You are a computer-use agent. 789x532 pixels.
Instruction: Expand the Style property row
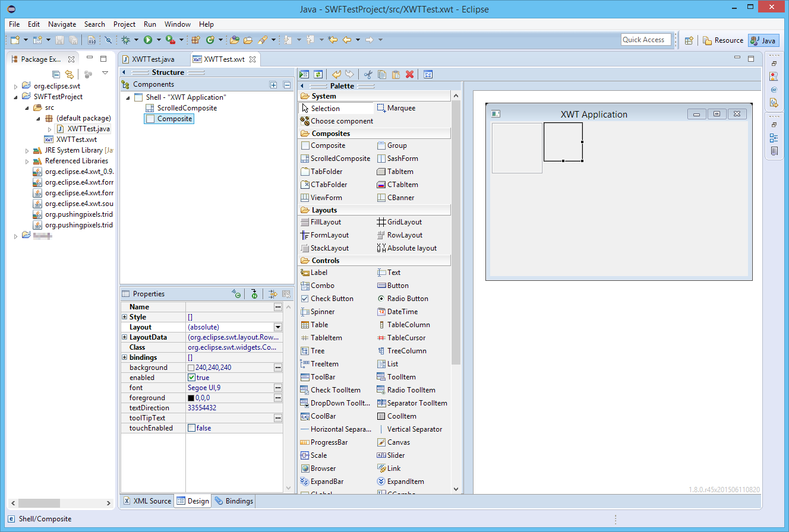tap(124, 317)
